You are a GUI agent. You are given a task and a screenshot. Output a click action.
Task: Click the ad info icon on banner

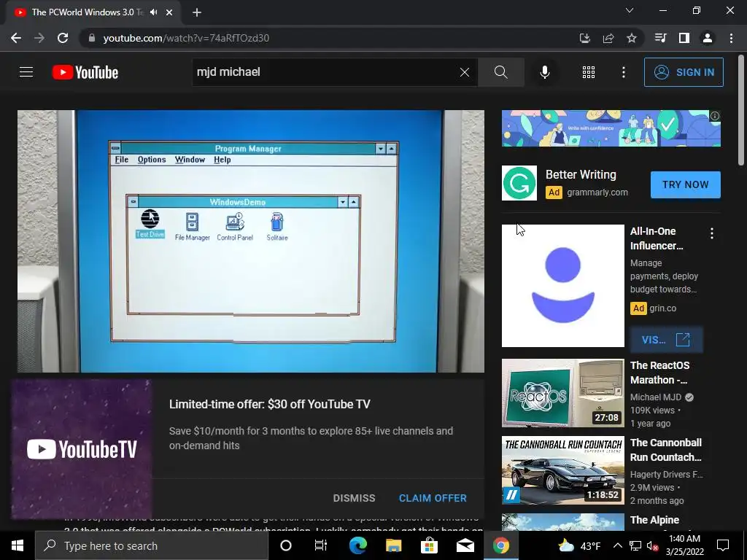click(715, 116)
